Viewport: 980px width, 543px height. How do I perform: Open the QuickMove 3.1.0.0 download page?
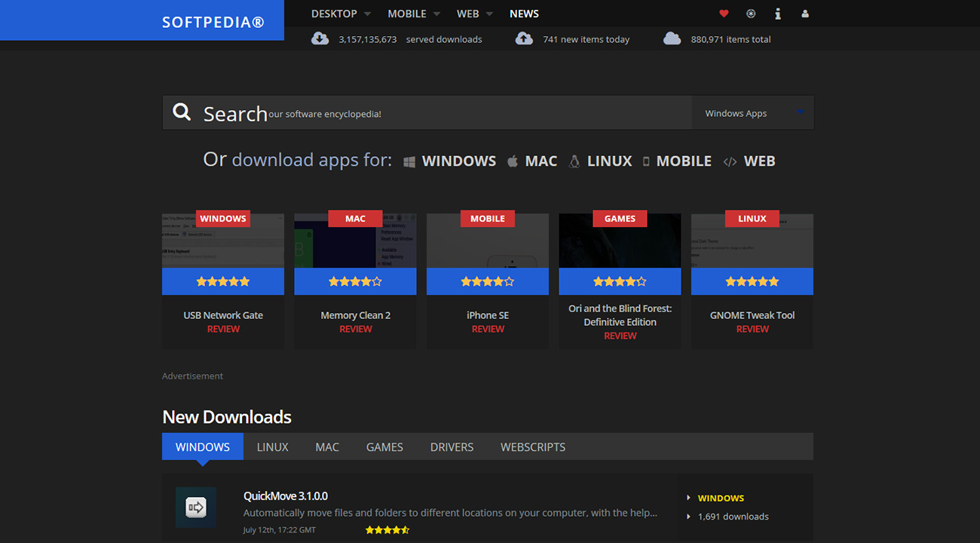pos(286,496)
